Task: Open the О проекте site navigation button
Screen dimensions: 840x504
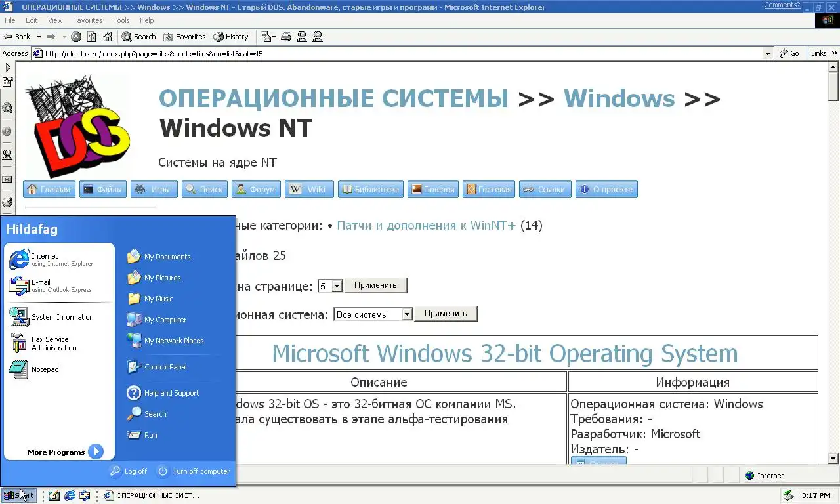Action: tap(606, 189)
